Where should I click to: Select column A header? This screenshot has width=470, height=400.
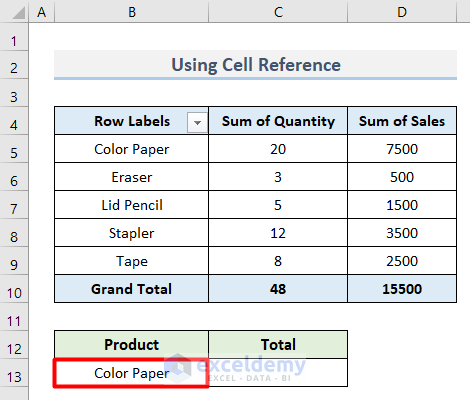point(41,12)
